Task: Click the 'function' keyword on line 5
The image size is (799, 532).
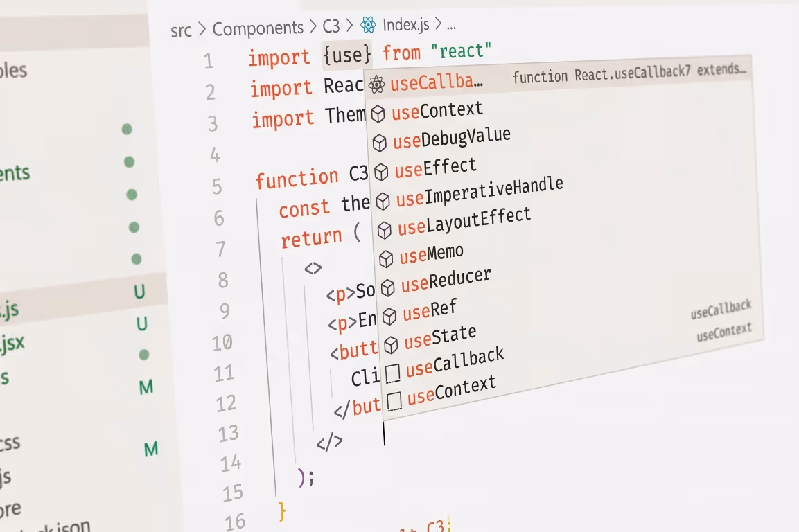Action: tap(297, 178)
